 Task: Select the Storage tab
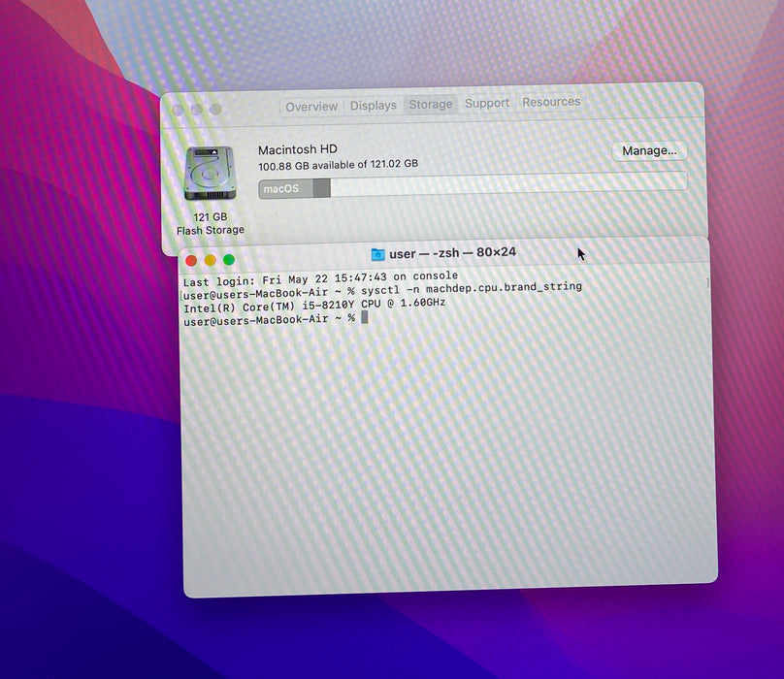click(x=431, y=105)
